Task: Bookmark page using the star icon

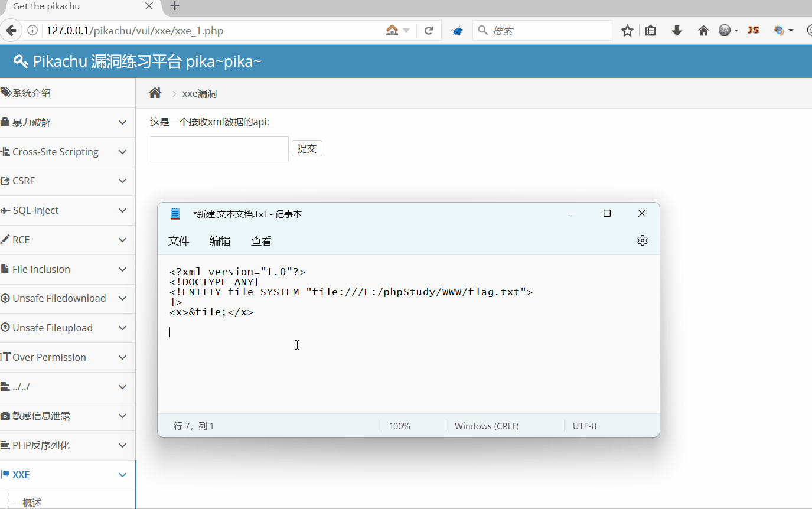Action: 627,31
